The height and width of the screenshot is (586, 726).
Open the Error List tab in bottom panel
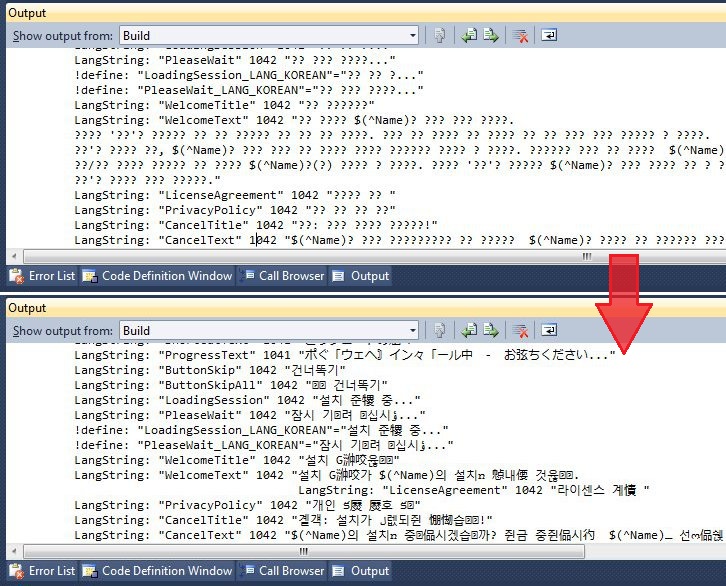[x=42, y=571]
